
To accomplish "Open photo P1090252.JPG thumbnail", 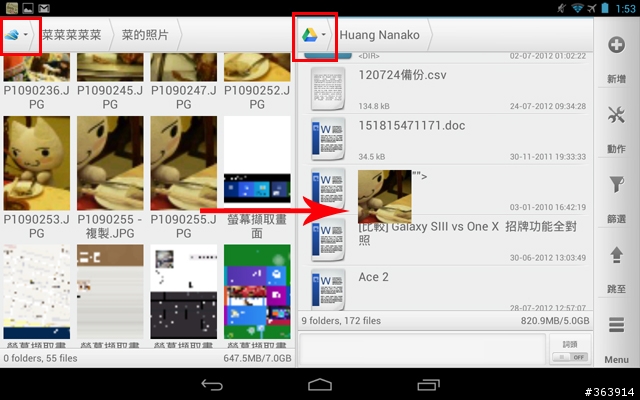I will 257,67.
